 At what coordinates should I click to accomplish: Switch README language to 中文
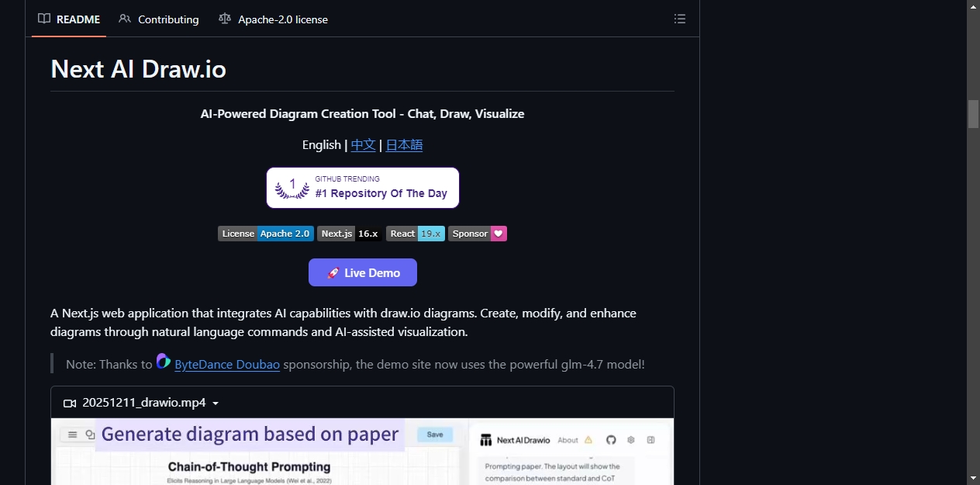click(363, 144)
